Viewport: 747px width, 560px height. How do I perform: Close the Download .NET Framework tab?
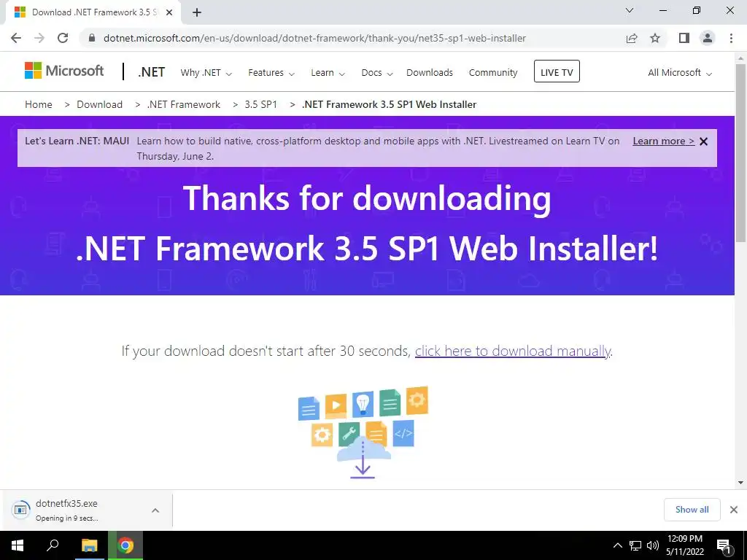tap(169, 12)
